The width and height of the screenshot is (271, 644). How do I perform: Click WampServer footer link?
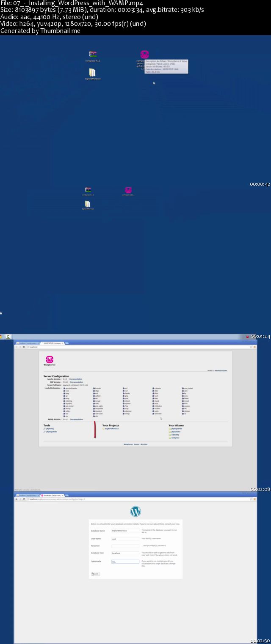128,444
